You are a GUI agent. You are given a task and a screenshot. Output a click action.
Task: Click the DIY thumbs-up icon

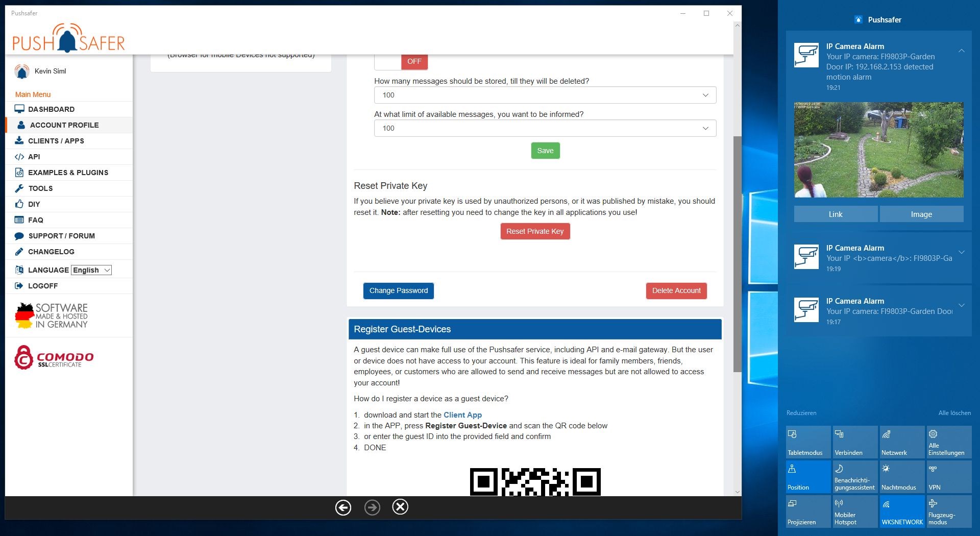tap(19, 204)
